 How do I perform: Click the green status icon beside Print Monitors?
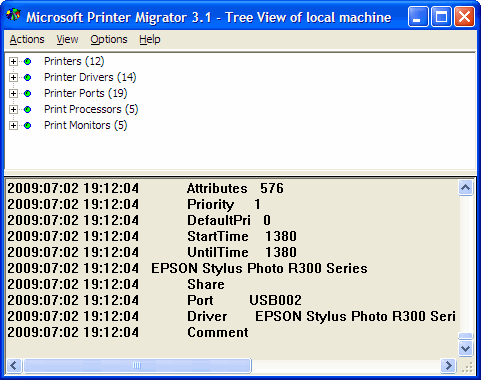point(28,125)
